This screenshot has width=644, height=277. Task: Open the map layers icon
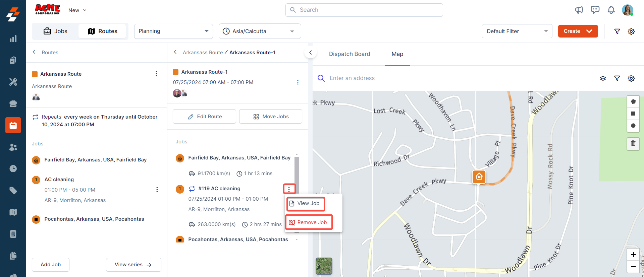pos(603,78)
